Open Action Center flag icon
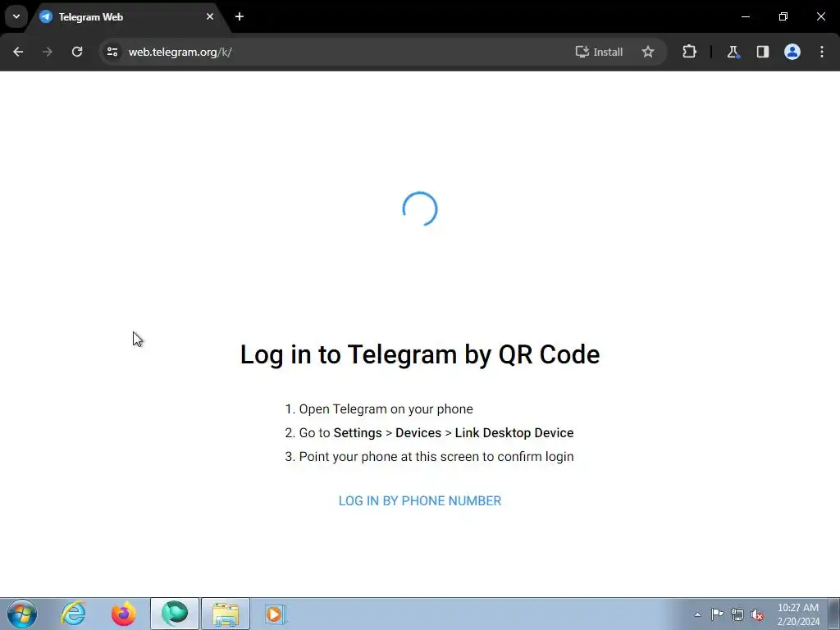The height and width of the screenshot is (630, 840). [x=717, y=614]
